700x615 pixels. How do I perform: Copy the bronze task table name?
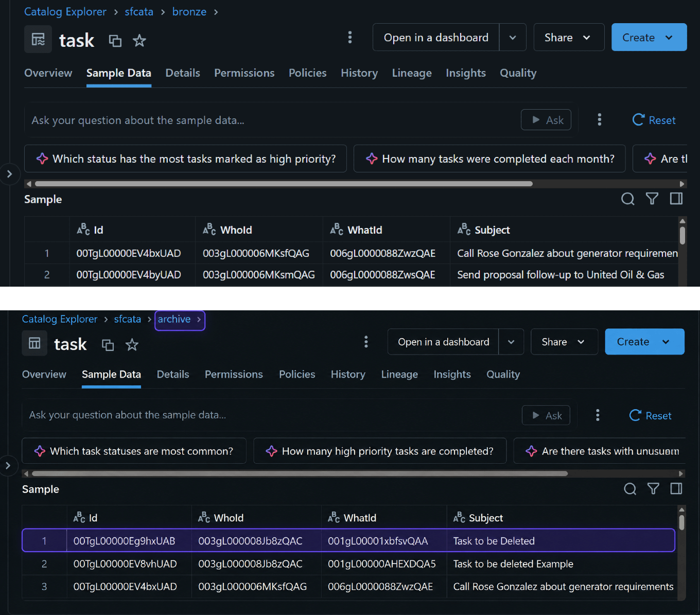click(x=115, y=41)
